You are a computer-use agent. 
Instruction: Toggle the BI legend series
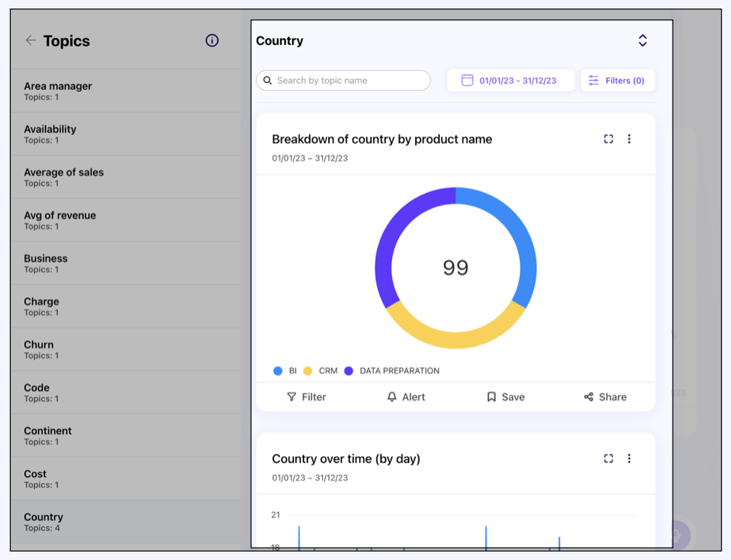point(285,371)
